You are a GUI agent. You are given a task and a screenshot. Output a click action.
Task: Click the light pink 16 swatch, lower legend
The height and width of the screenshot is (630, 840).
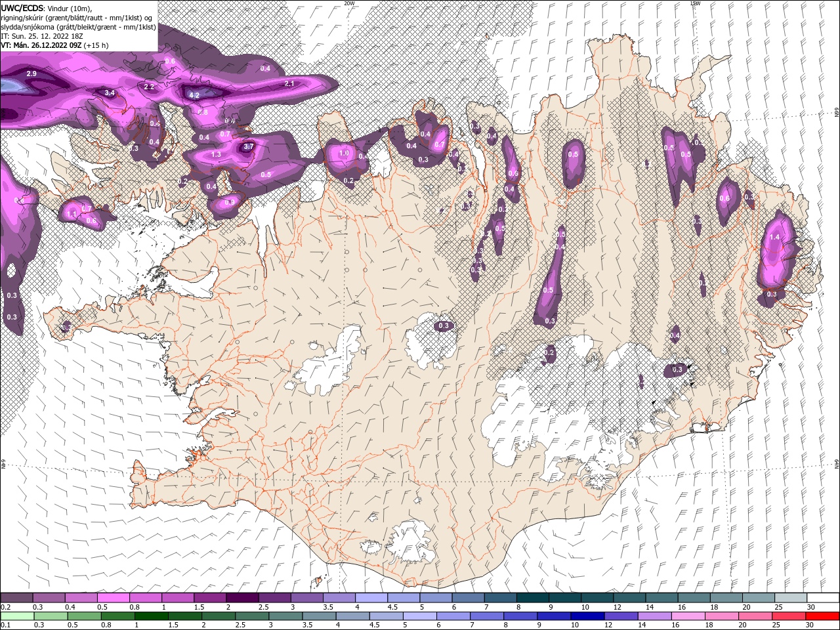[x=688, y=616]
